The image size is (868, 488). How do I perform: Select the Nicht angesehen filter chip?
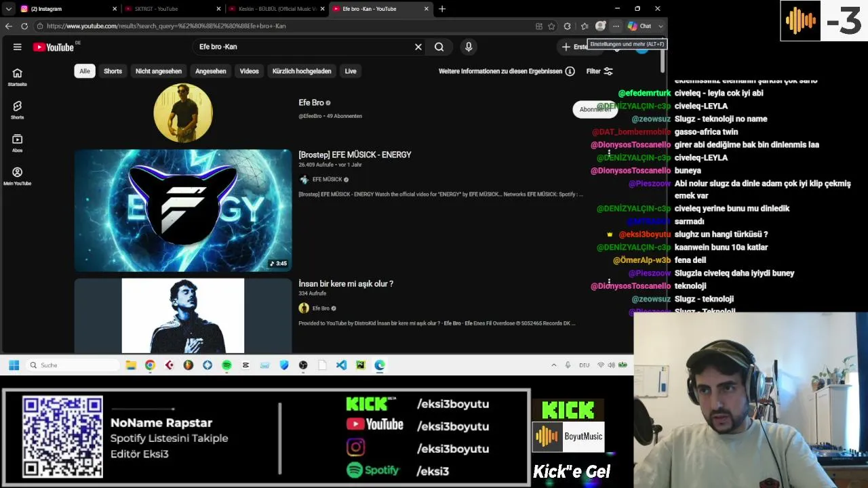(x=159, y=71)
